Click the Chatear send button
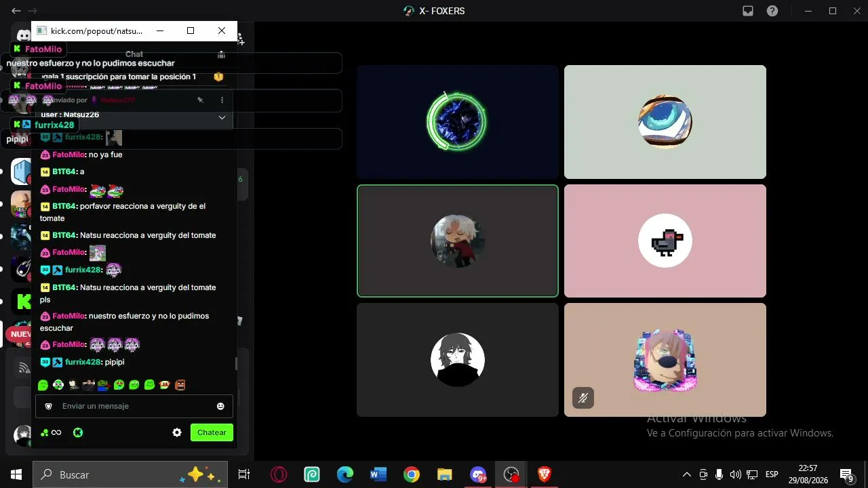The height and width of the screenshot is (488, 868). 212,432
